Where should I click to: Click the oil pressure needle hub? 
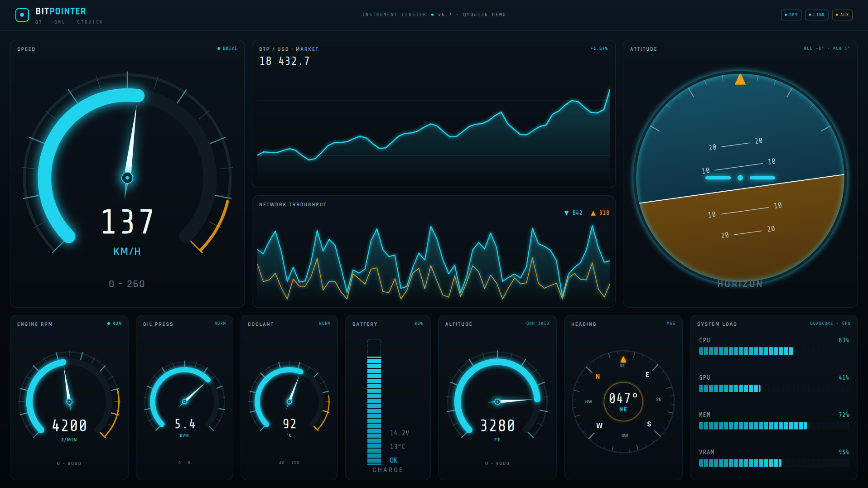(184, 401)
